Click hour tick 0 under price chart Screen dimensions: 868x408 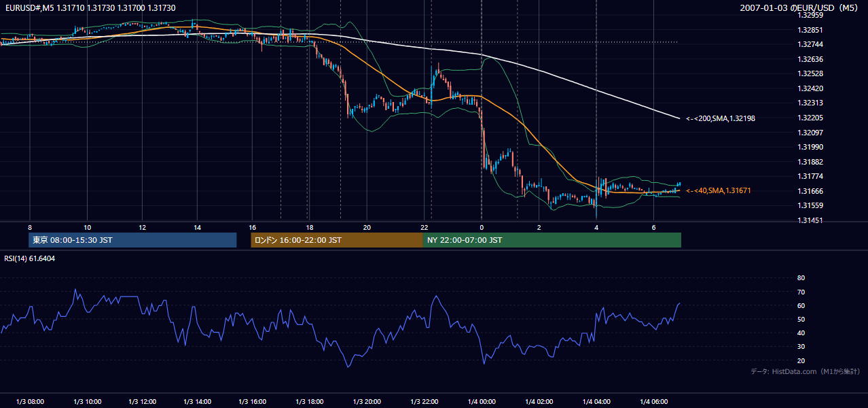482,227
